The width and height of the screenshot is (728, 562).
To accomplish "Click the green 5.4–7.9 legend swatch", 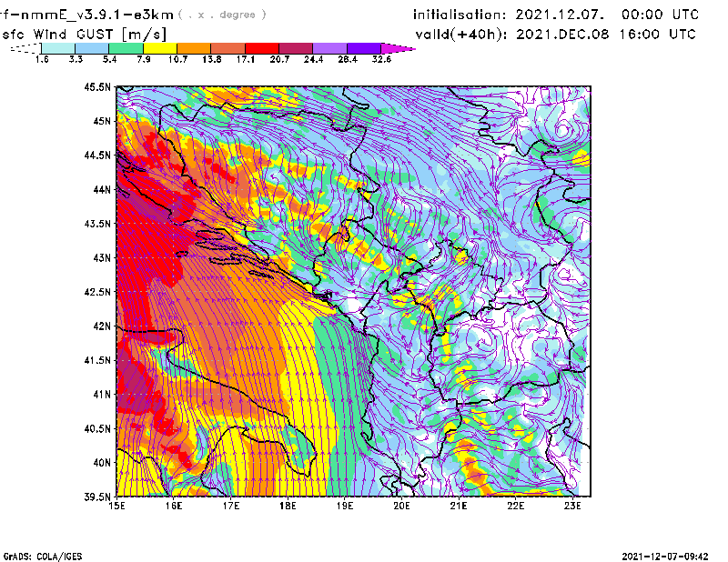I will [126, 48].
